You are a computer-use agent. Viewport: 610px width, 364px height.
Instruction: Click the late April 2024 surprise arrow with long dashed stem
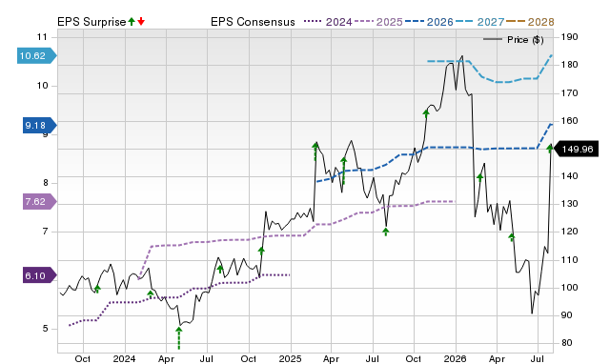tap(178, 337)
